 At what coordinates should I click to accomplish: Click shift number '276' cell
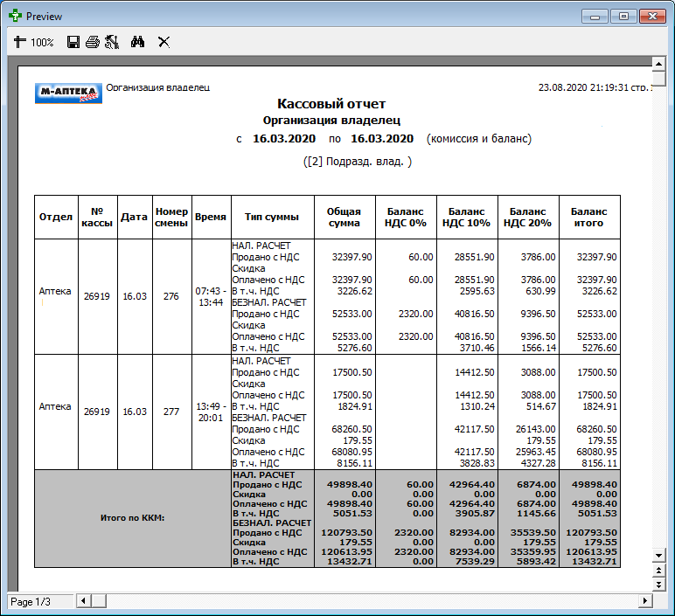pyautogui.click(x=170, y=296)
